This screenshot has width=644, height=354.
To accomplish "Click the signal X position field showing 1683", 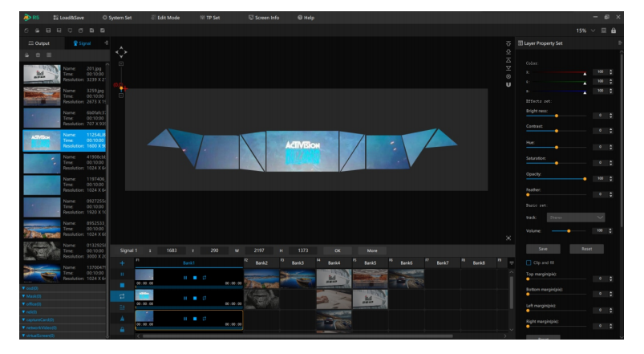I will 172,250.
